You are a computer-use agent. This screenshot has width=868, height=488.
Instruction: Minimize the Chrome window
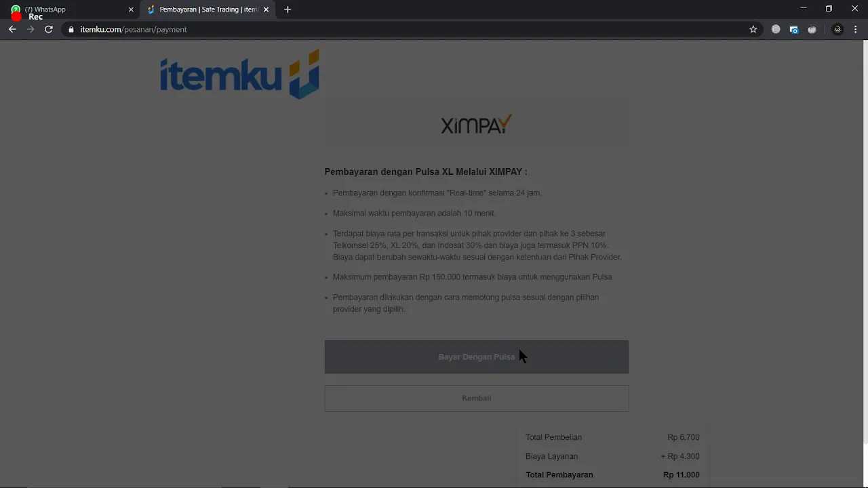click(x=803, y=9)
